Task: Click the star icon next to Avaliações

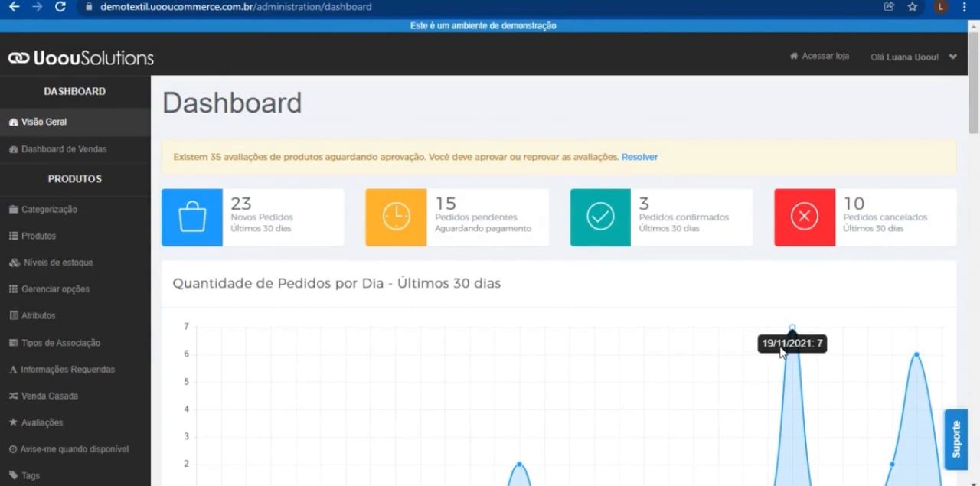Action: point(13,422)
